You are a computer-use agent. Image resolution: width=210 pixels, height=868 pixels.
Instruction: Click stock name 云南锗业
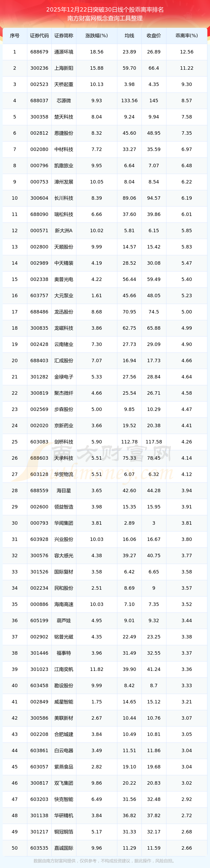pyautogui.click(x=64, y=344)
